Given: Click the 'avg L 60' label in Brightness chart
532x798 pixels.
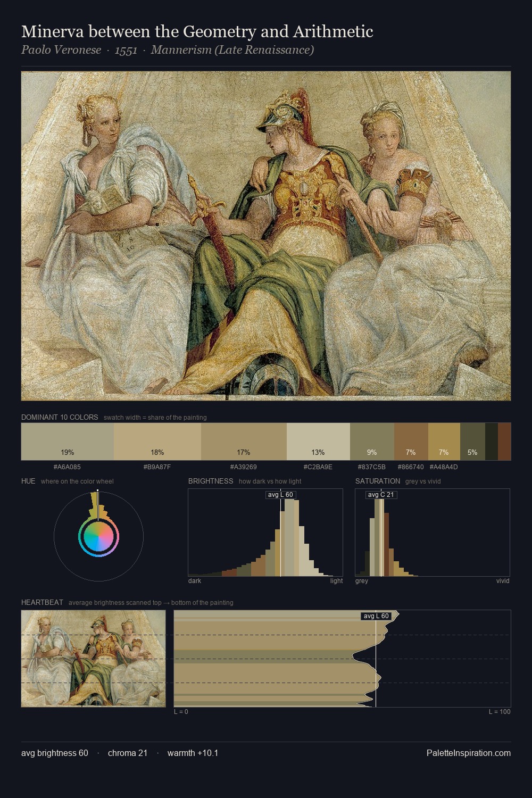Looking at the screenshot, I should pos(280,495).
